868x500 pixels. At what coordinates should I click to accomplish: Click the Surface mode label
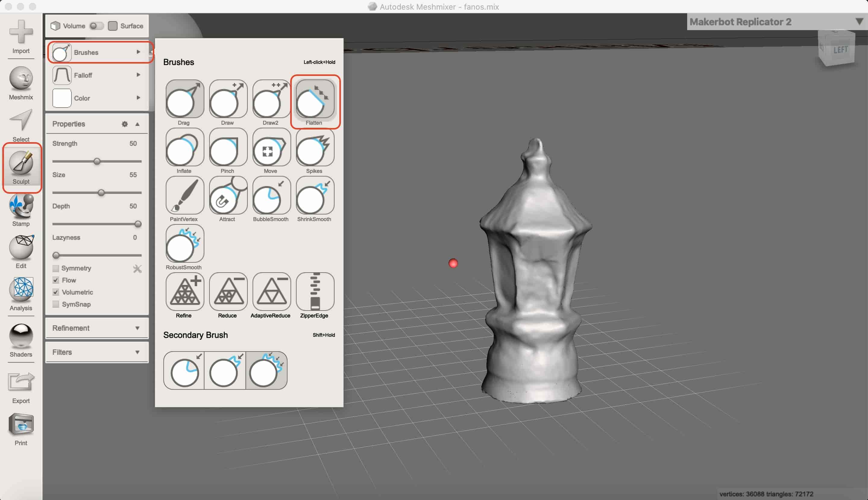coord(132,26)
